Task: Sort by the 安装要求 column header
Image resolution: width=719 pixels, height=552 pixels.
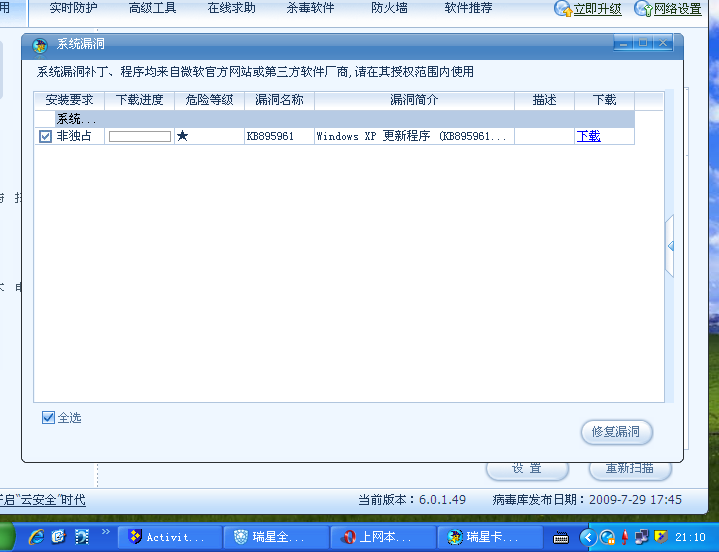Action: pyautogui.click(x=69, y=100)
